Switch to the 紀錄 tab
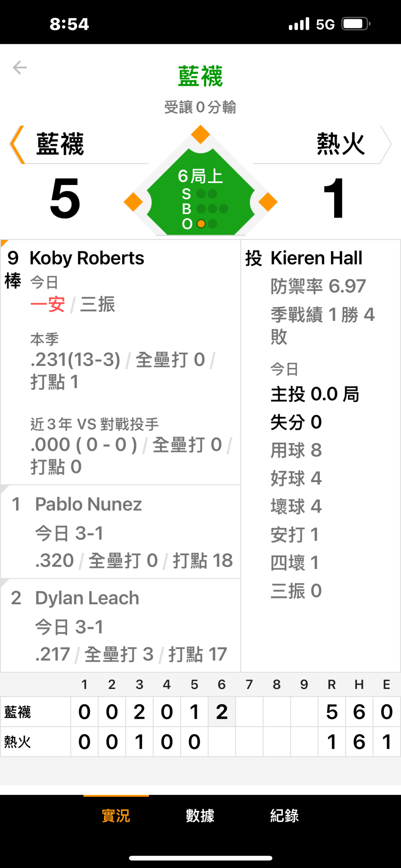The height and width of the screenshot is (868, 401). point(284,816)
